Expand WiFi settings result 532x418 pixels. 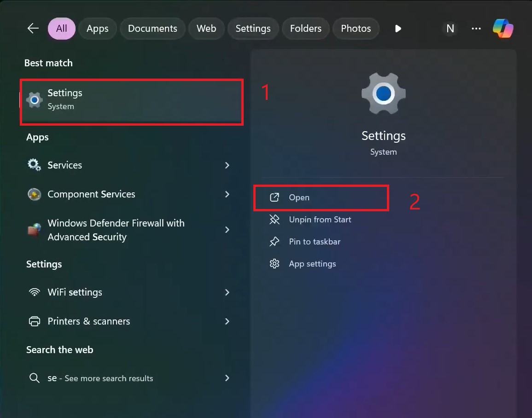[227, 292]
